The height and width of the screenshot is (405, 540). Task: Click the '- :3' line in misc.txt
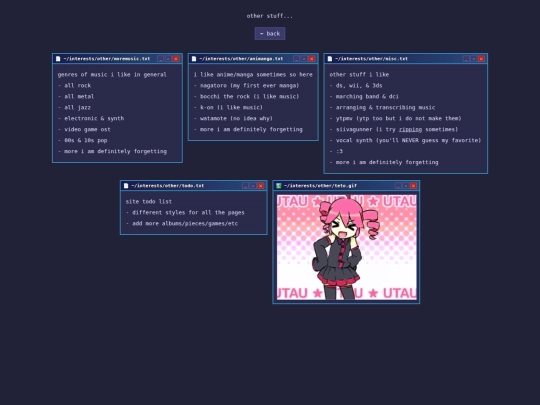pyautogui.click(x=336, y=152)
